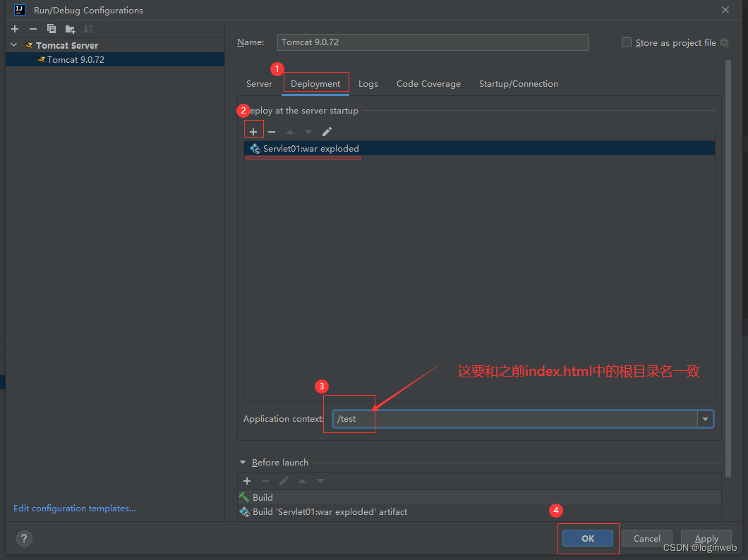Screen dimensions: 748x560
Task: Select Tomcat 9.0.72 in configuration tree
Action: 115,59
